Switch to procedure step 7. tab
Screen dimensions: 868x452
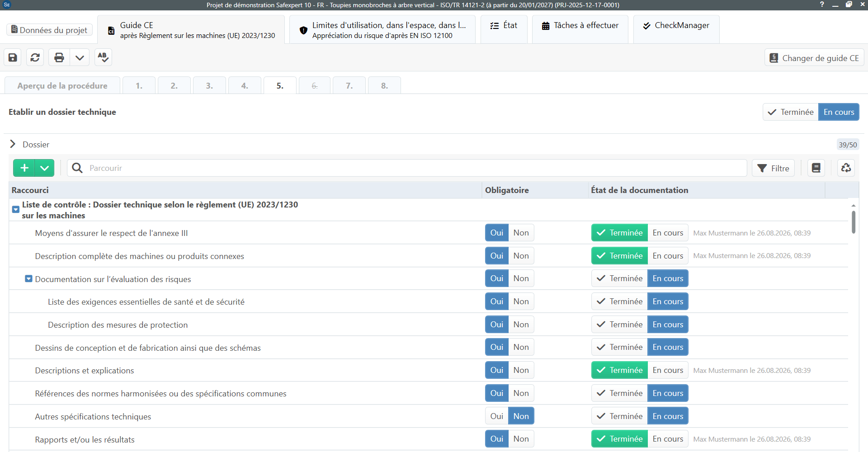349,85
